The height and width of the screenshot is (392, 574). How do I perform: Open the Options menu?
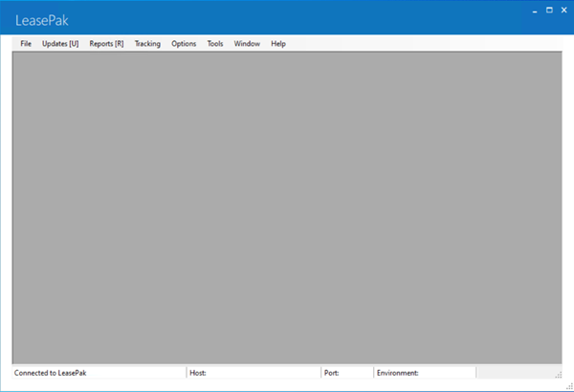[184, 44]
